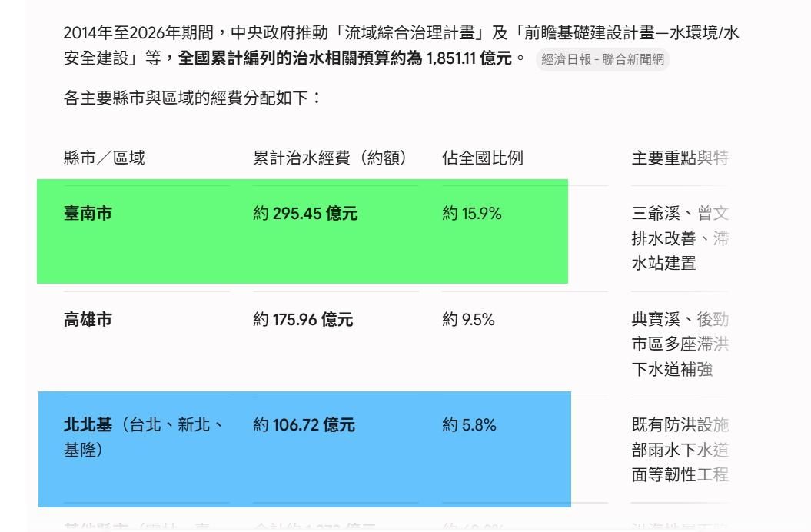Screen dimensions: 811x532
Task: Select the 臺南市 row label
Action: coord(88,213)
